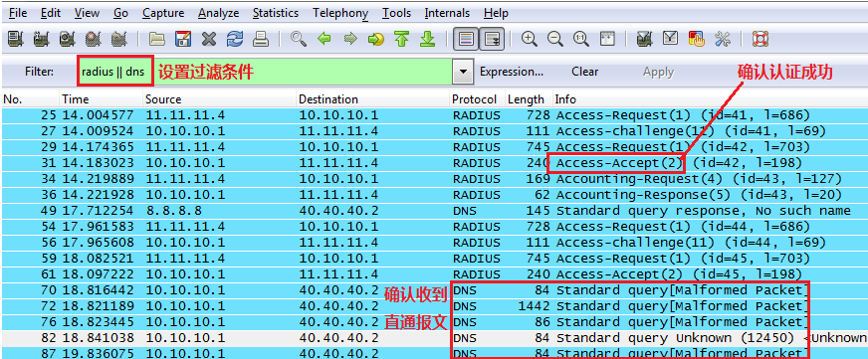Open the Telephony menu
This screenshot has width=868, height=359.
click(340, 13)
